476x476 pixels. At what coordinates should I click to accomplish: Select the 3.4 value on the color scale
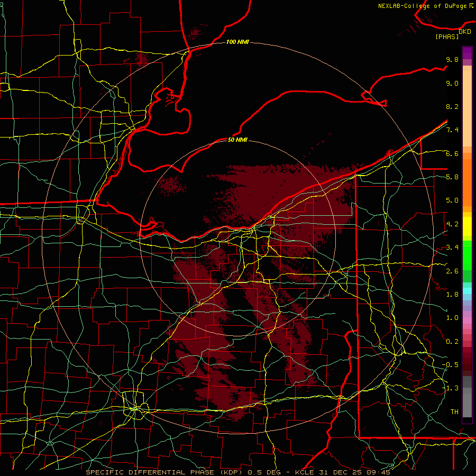point(452,248)
